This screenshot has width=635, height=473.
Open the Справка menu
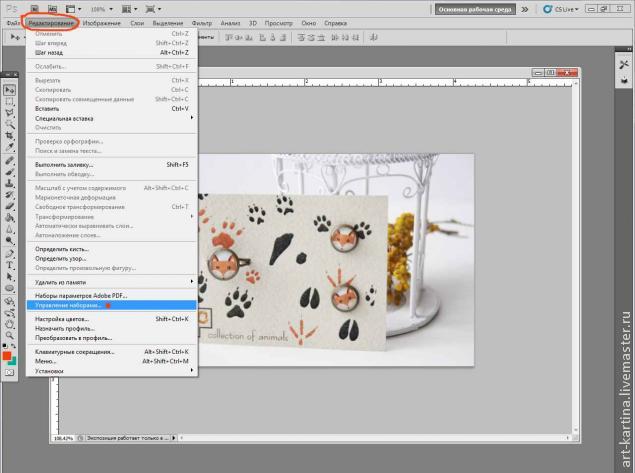click(335, 23)
